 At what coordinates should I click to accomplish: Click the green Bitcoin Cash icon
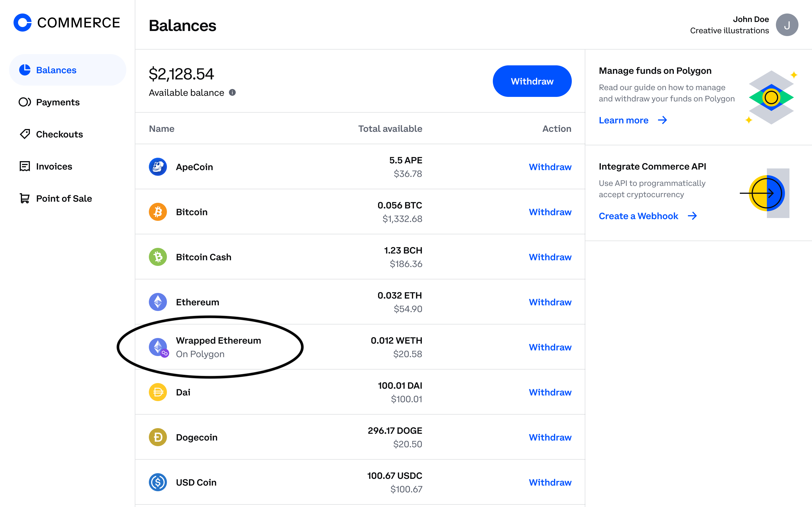click(x=158, y=257)
